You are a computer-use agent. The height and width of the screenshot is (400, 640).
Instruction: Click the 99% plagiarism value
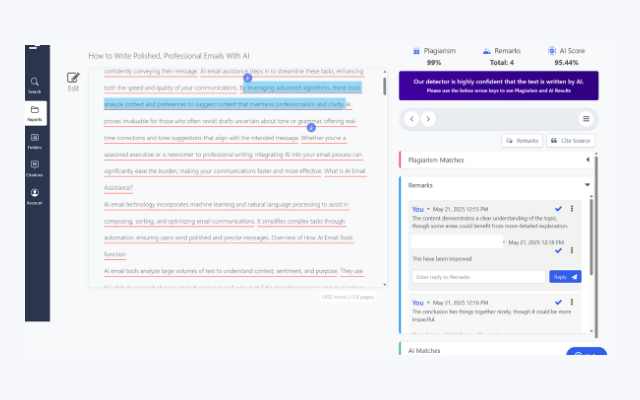click(x=433, y=62)
